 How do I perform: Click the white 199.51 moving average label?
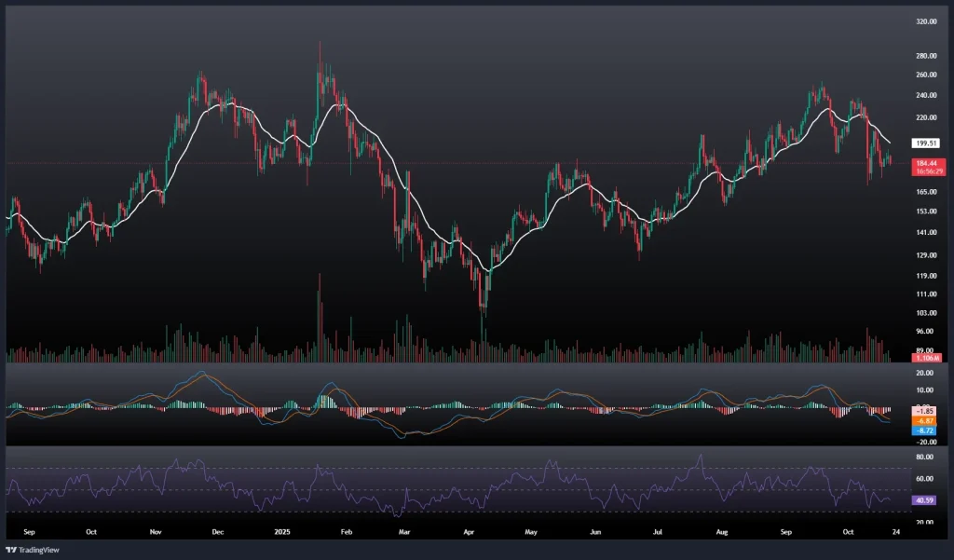point(926,143)
